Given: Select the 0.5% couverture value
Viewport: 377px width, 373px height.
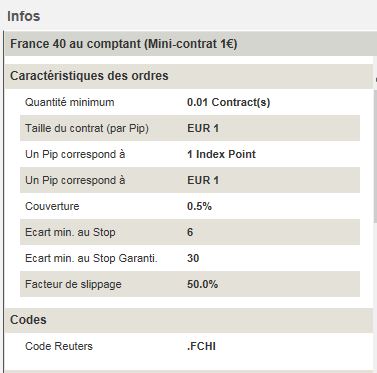Looking at the screenshot, I should click(199, 206).
